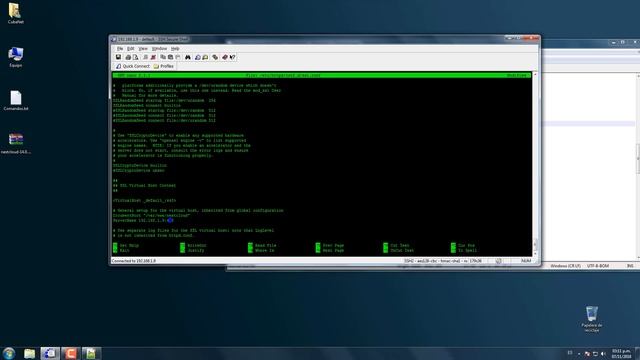Open the File menu
Screen dimensions: 640x360
point(120,49)
